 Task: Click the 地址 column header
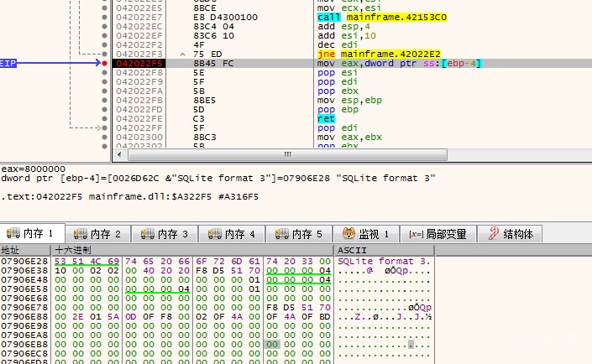25,250
